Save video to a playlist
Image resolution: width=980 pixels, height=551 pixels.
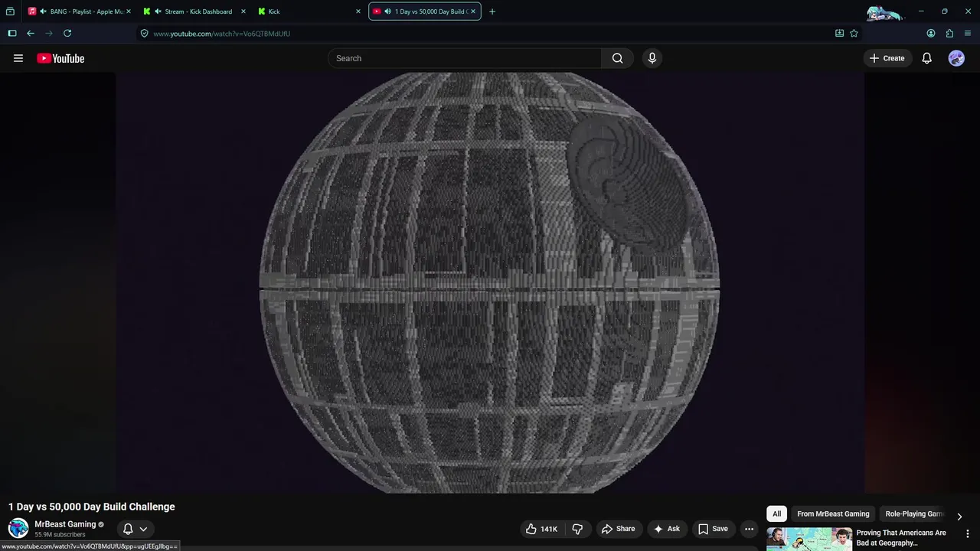click(713, 529)
